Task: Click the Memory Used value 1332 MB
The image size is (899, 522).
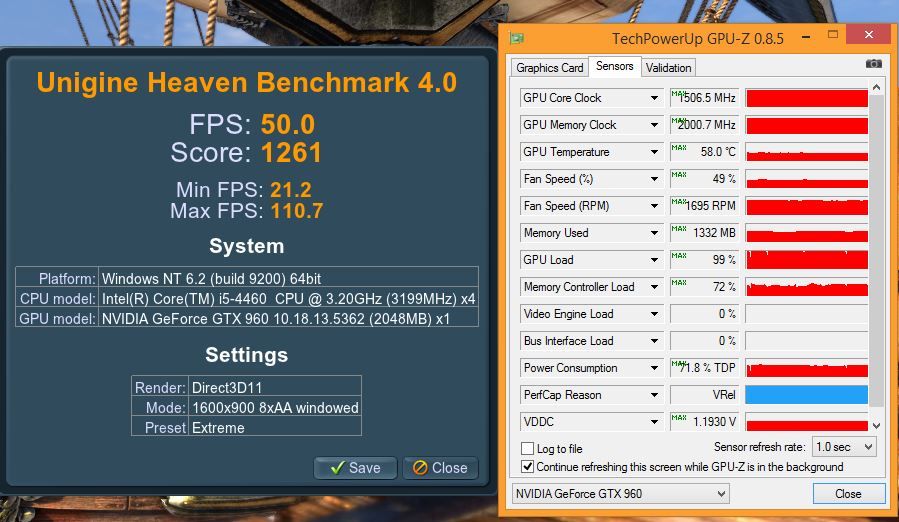Action: coord(705,233)
